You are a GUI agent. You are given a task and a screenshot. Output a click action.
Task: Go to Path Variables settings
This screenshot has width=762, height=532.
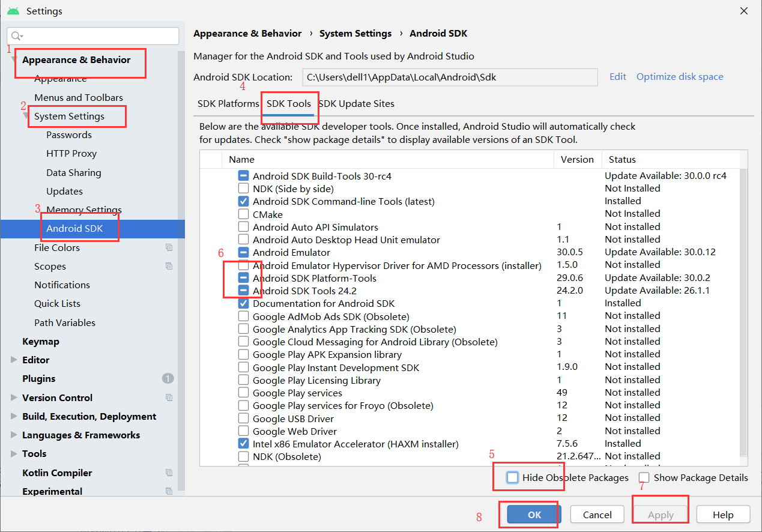tap(65, 322)
